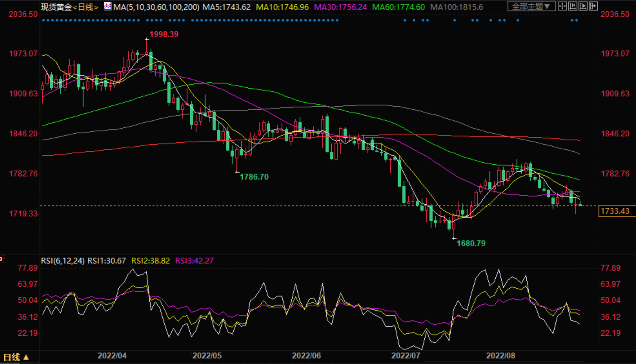Click the RSI2:38.82 yellow legend value
The image size is (636, 364).
coord(151,261)
